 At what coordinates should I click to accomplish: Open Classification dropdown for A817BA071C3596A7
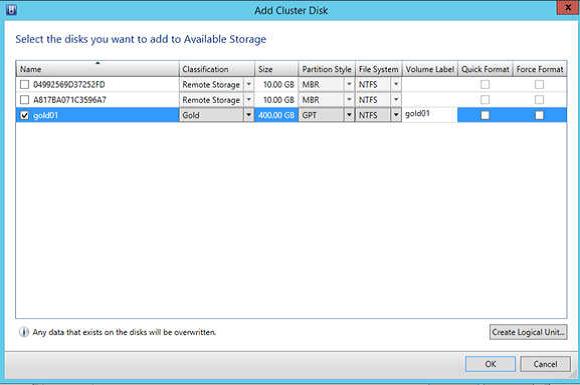click(249, 100)
